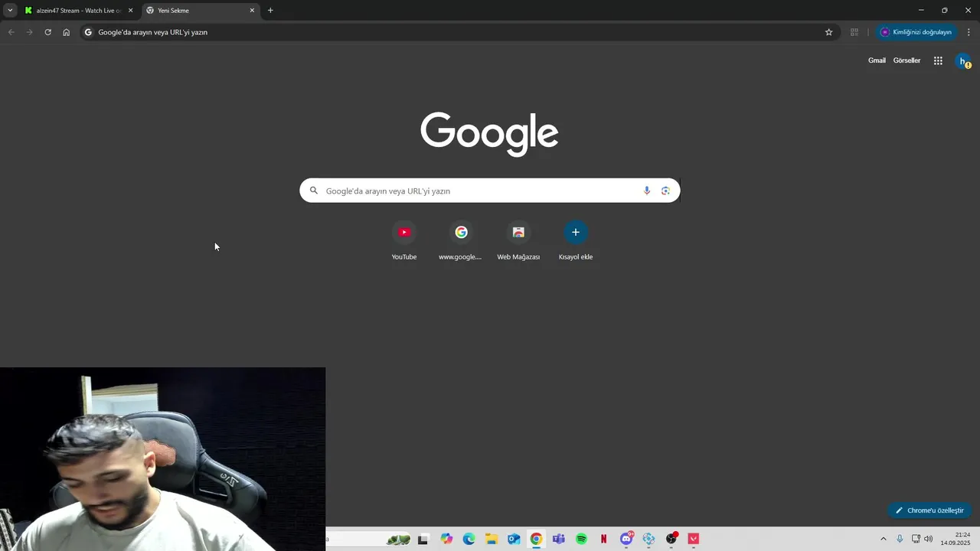Image resolution: width=980 pixels, height=551 pixels.
Task: Open the Görseller link
Action: pos(906,60)
